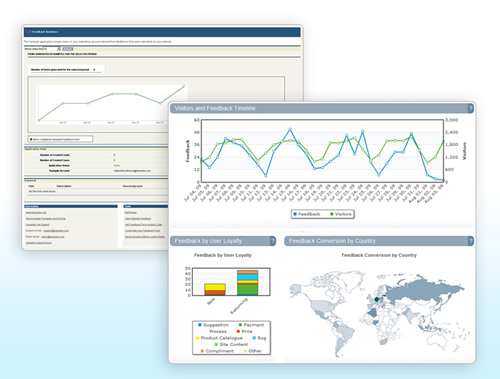Viewport: 500px width, 379px height.
Task: Click the No Records were found row
Action: tap(42, 192)
